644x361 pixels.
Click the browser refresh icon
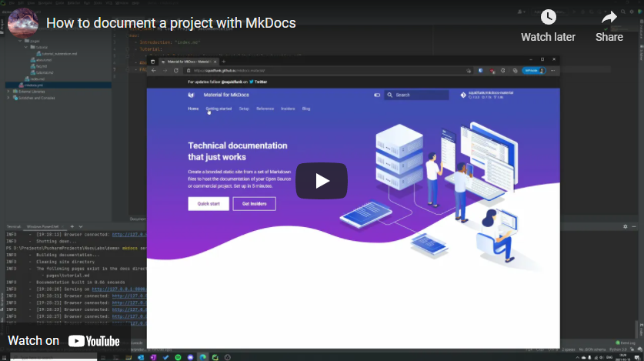pos(176,71)
